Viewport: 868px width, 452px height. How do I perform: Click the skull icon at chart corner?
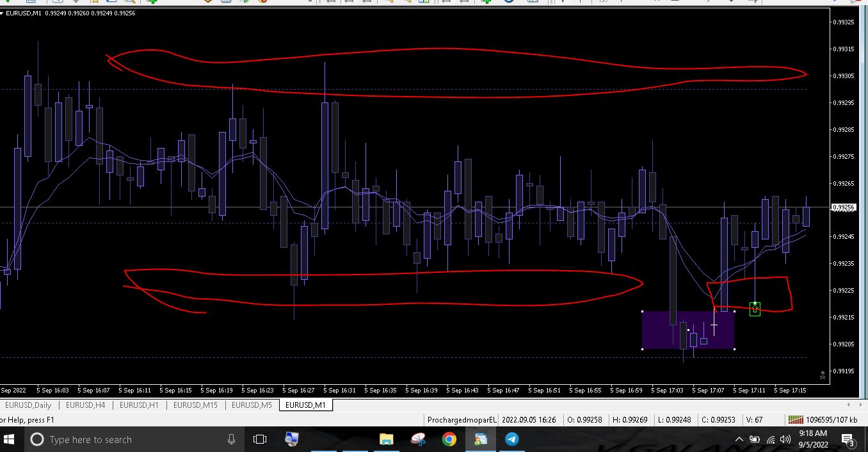pyautogui.click(x=823, y=375)
